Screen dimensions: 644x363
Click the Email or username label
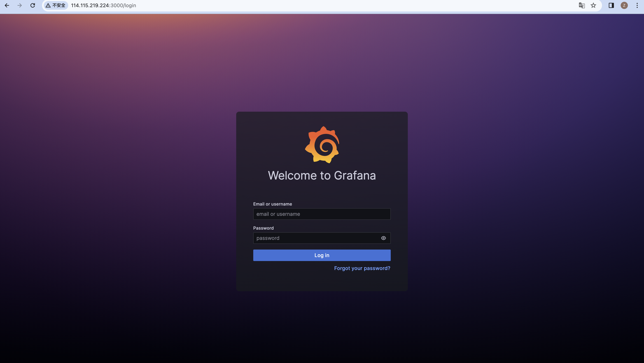[272, 204]
